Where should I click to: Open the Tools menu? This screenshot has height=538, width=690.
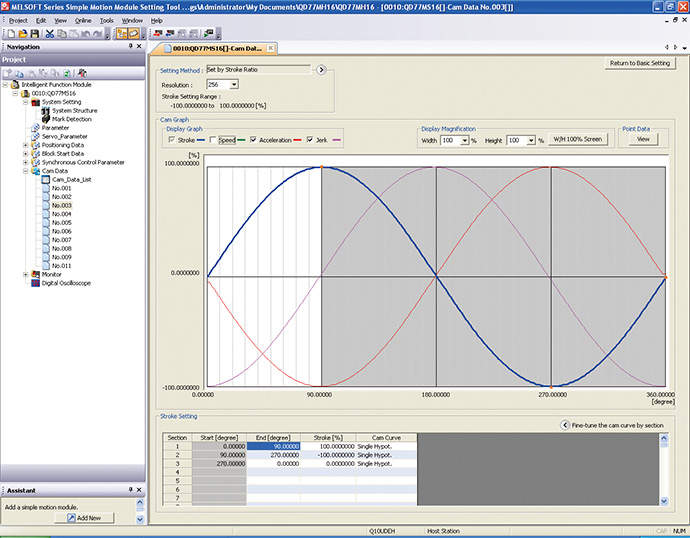107,20
